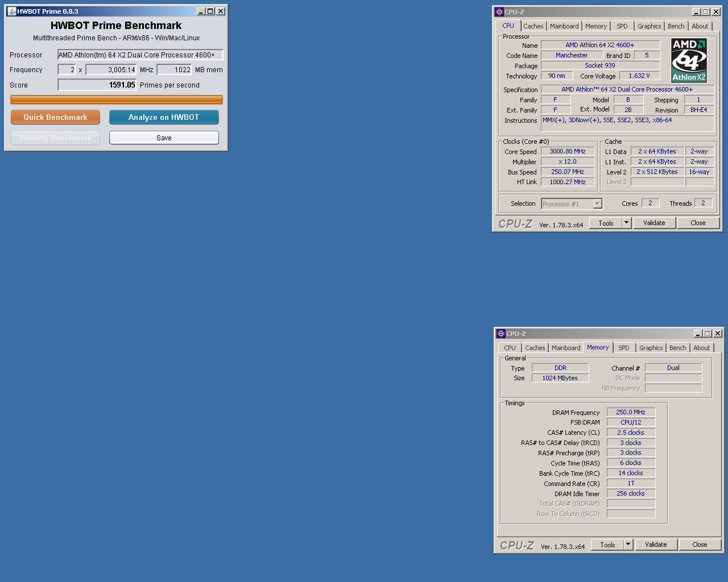Click Analyze on HWBOT button
The height and width of the screenshot is (582, 728).
[164, 117]
